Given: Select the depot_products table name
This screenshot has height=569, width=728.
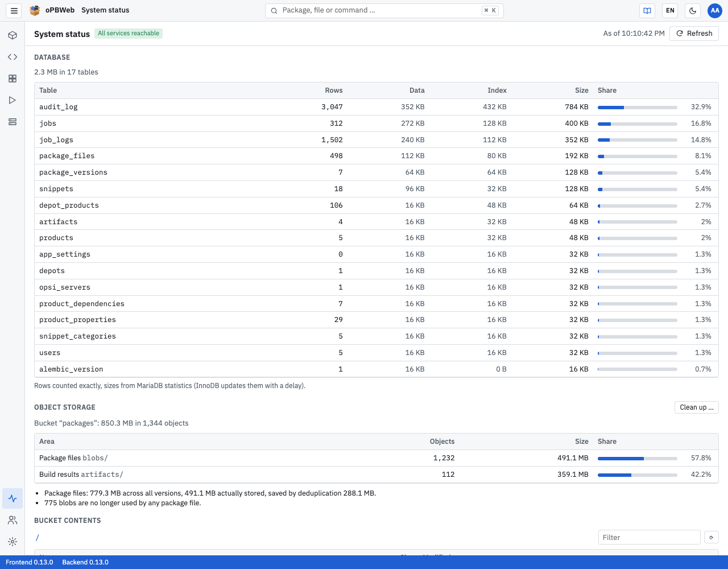Looking at the screenshot, I should [69, 205].
